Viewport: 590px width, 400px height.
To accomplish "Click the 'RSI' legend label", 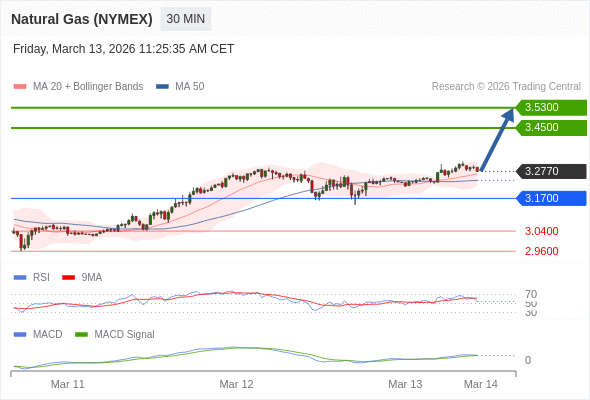I will [41, 278].
